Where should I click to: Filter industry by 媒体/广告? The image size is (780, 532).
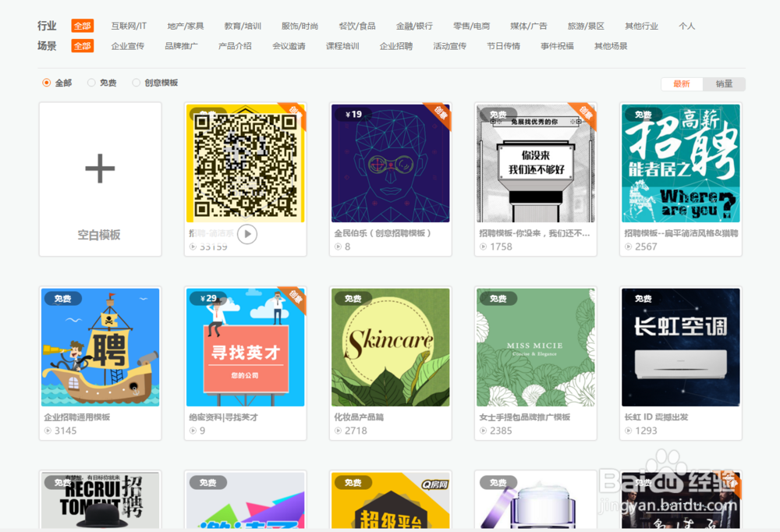529,26
